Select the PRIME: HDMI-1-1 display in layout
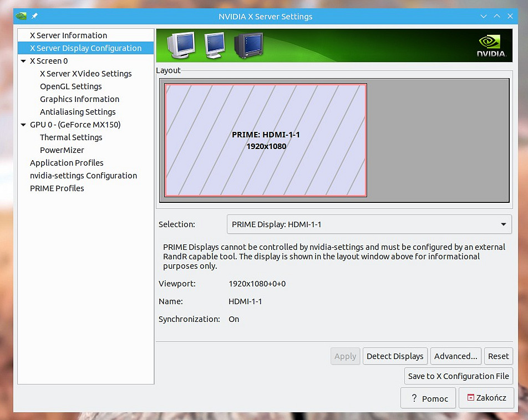Viewport: 528px width, 420px height. click(266, 140)
